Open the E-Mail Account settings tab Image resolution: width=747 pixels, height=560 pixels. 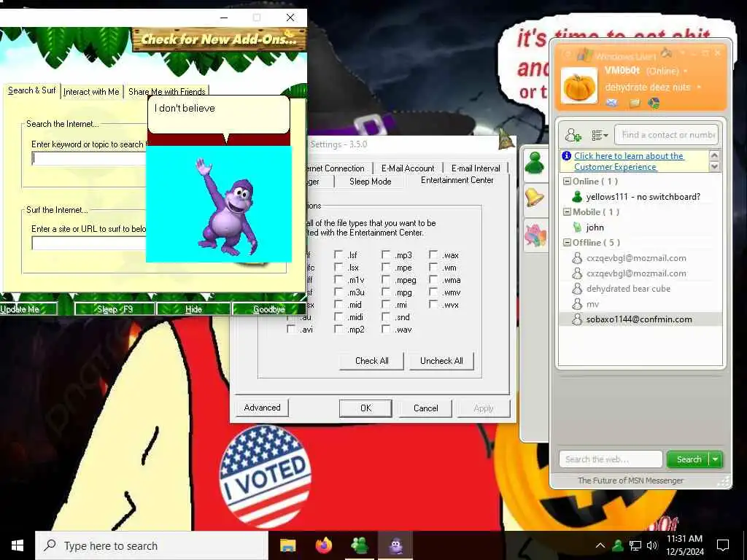408,168
